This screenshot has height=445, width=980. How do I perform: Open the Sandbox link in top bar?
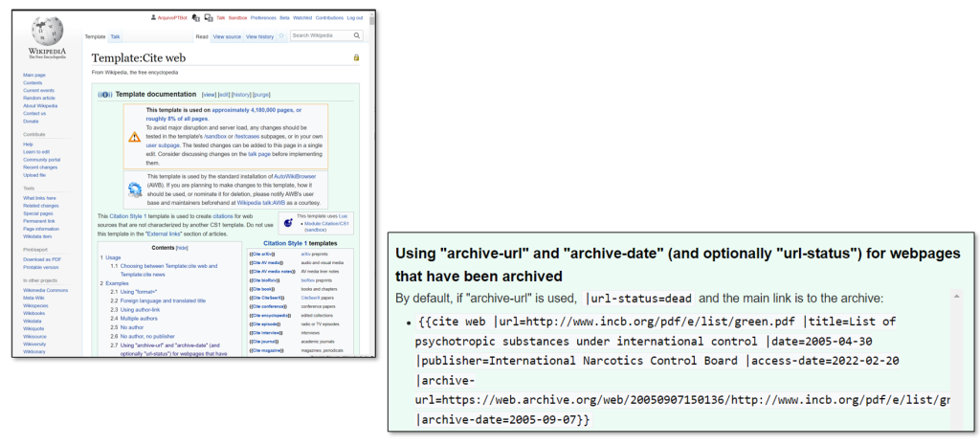point(237,18)
